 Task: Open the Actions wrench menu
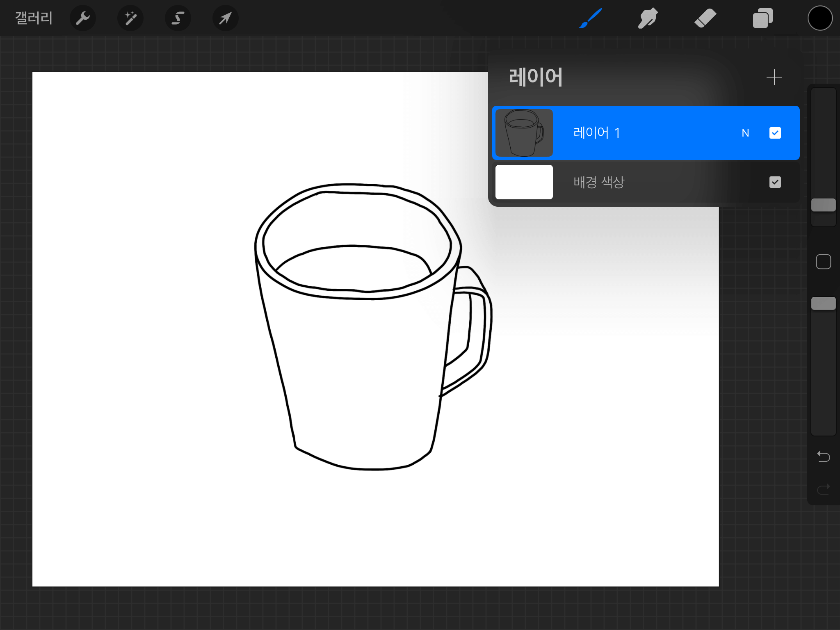point(83,18)
